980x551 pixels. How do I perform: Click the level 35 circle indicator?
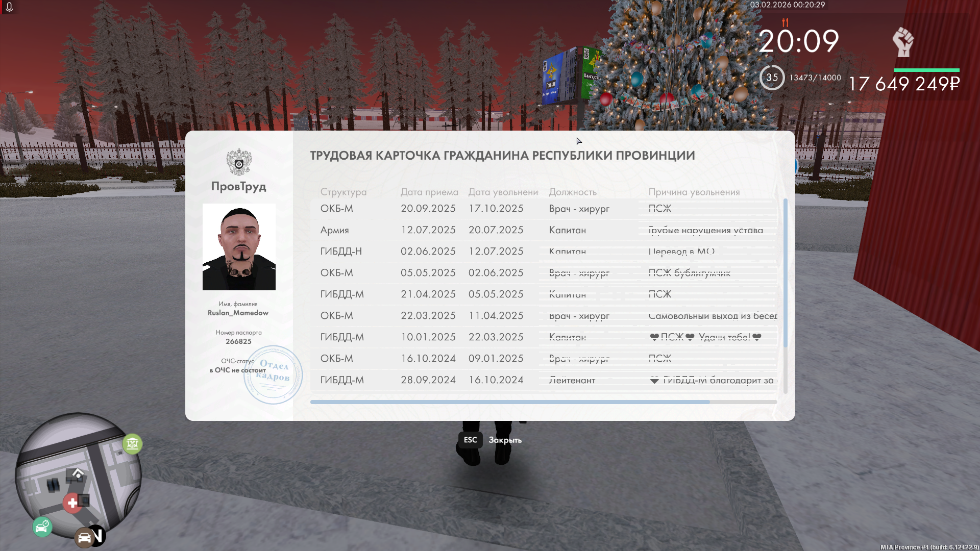(772, 78)
